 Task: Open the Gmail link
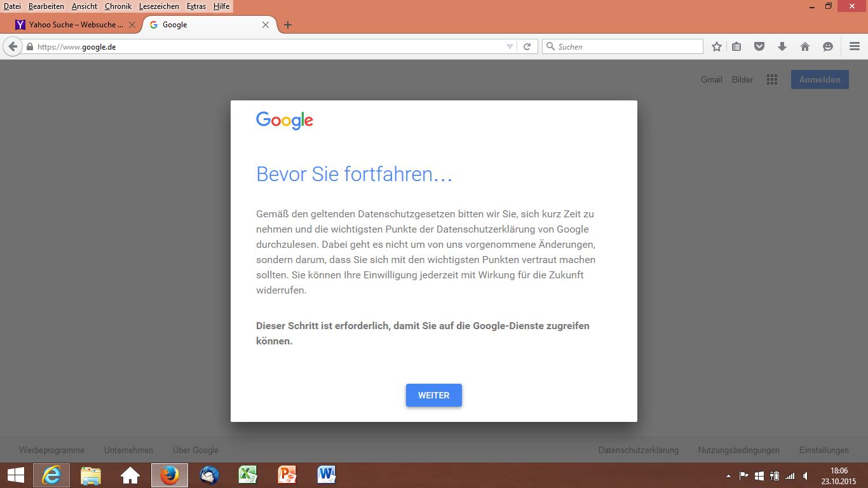pyautogui.click(x=712, y=79)
